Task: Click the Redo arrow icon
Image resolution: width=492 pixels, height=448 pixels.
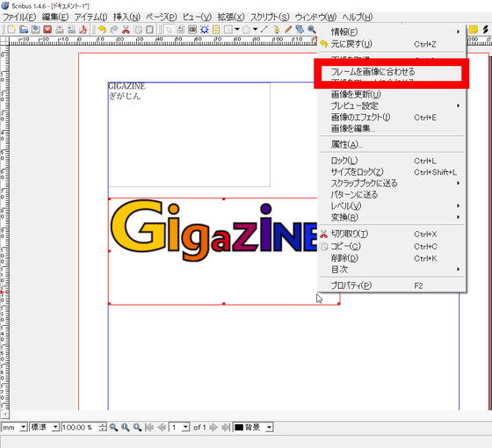Action: (x=114, y=30)
